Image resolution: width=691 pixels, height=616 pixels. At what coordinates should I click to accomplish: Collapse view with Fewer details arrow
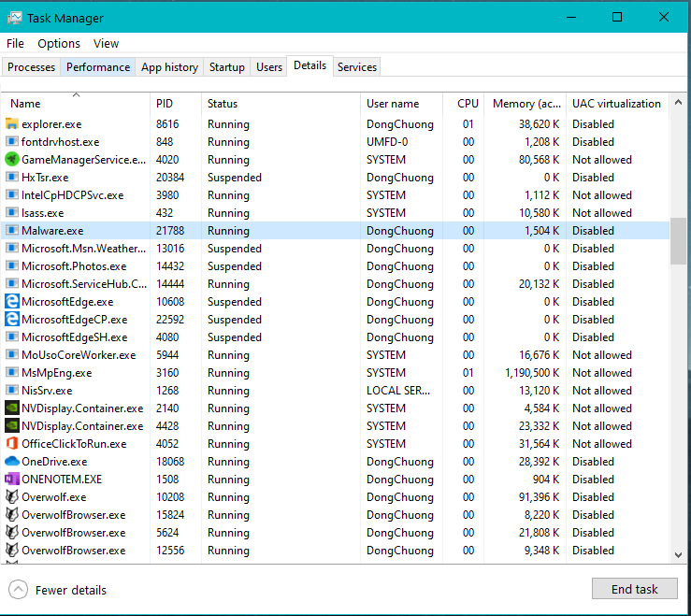(x=18, y=590)
